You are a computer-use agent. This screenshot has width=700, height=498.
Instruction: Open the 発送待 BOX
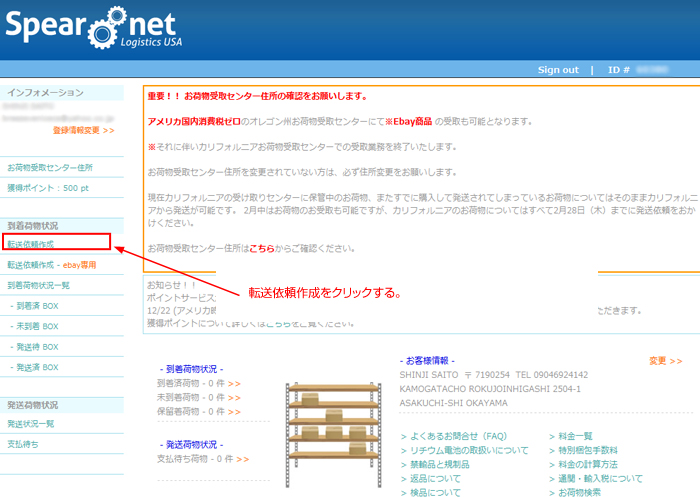[37, 347]
